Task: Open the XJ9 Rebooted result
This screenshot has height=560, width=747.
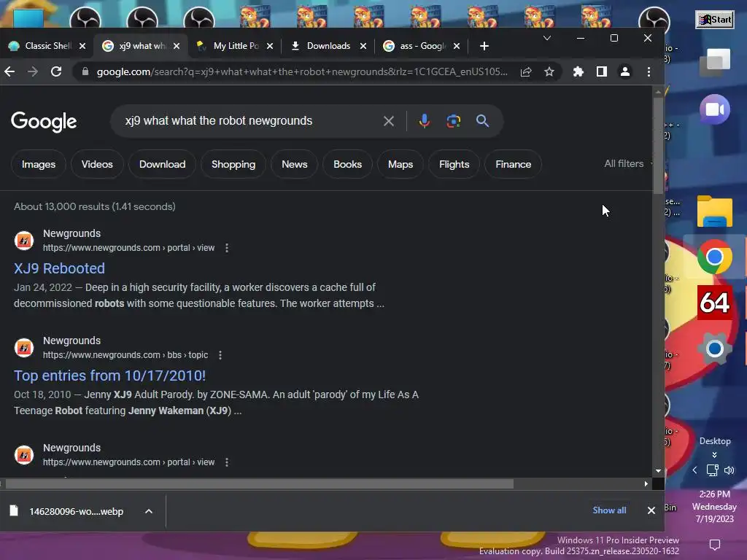Action: point(60,268)
